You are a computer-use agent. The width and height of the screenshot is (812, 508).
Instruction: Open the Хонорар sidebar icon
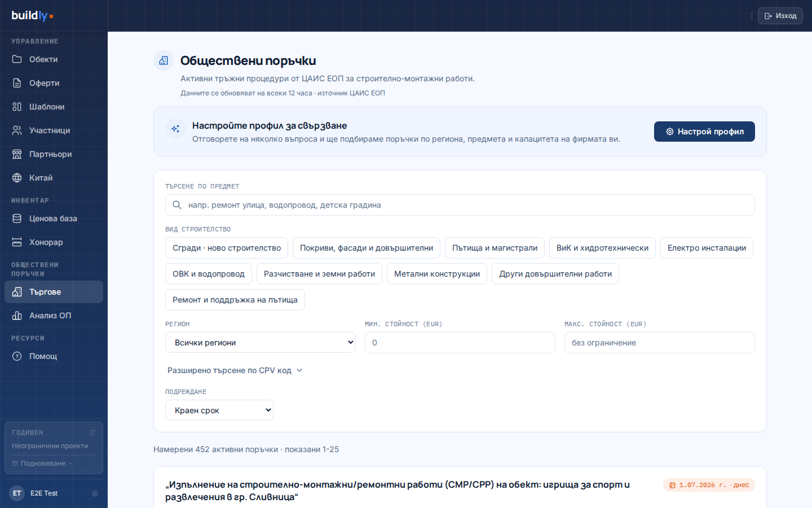(17, 242)
